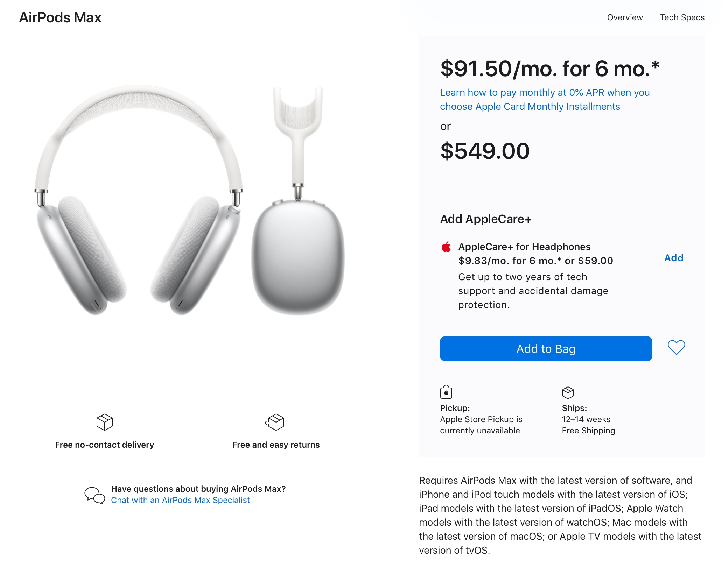The image size is (728, 575).
Task: Click the heart favorite icon
Action: point(676,348)
